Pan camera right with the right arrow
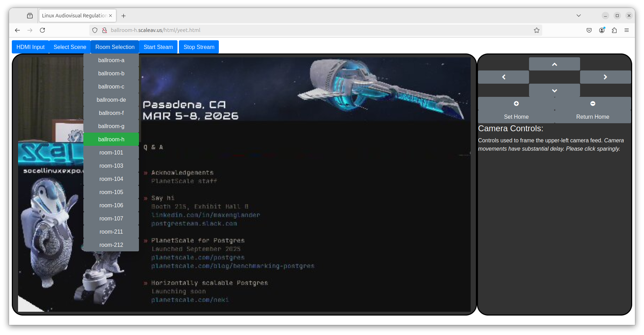This screenshot has height=335, width=644. click(605, 77)
